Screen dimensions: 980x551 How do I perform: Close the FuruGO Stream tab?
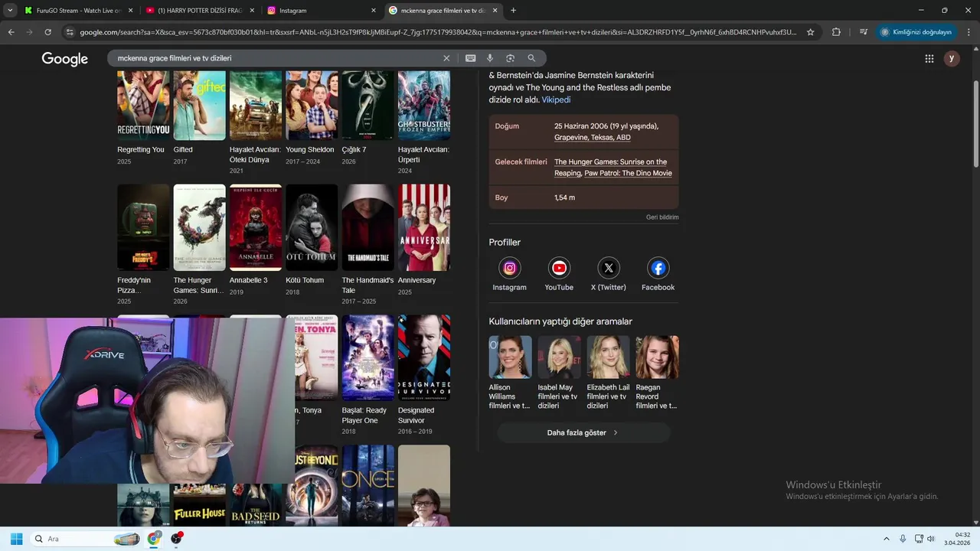pos(130,11)
